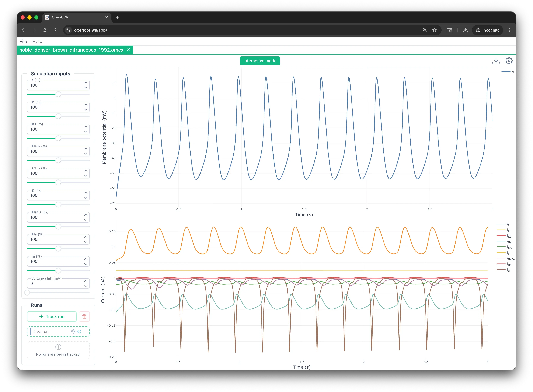Viewport: 533px width, 392px height.
Task: Open a new browser tab
Action: [117, 17]
